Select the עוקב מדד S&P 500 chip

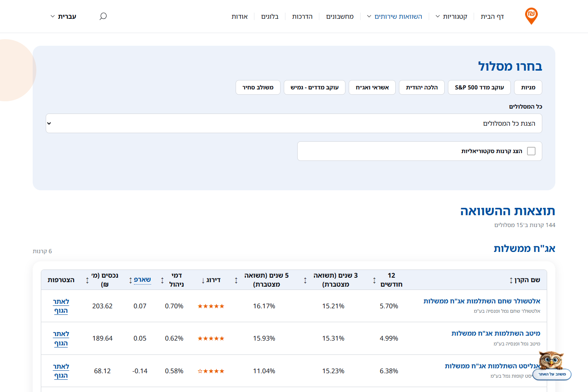pyautogui.click(x=479, y=87)
